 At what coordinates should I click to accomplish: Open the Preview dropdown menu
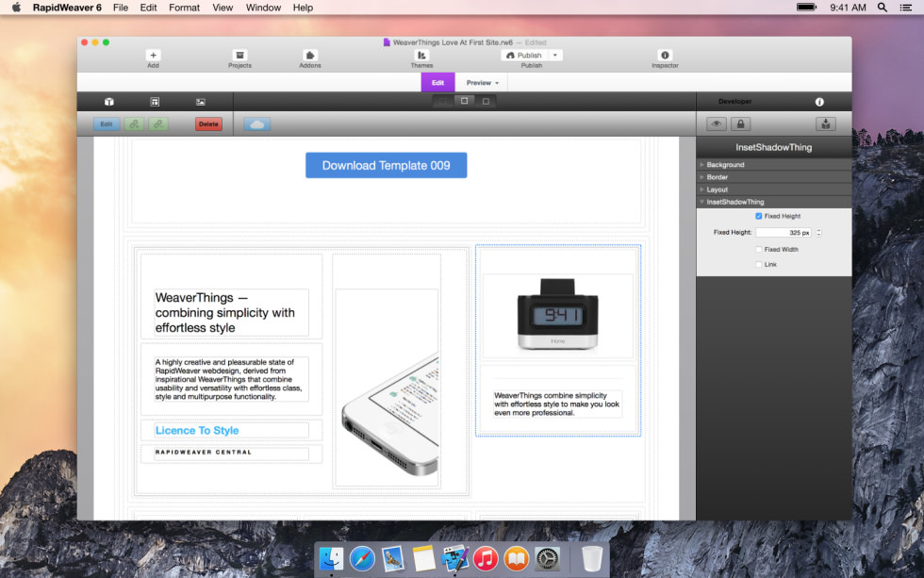click(x=482, y=83)
